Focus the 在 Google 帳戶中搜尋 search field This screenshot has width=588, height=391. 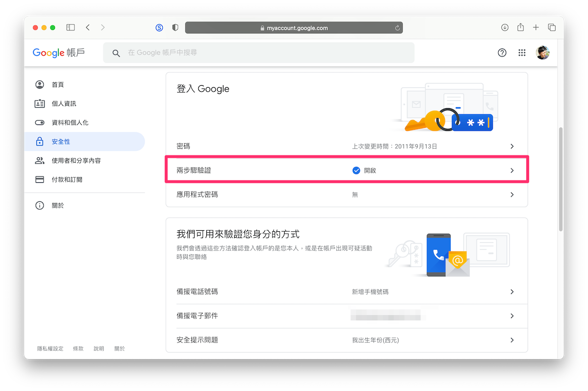259,52
